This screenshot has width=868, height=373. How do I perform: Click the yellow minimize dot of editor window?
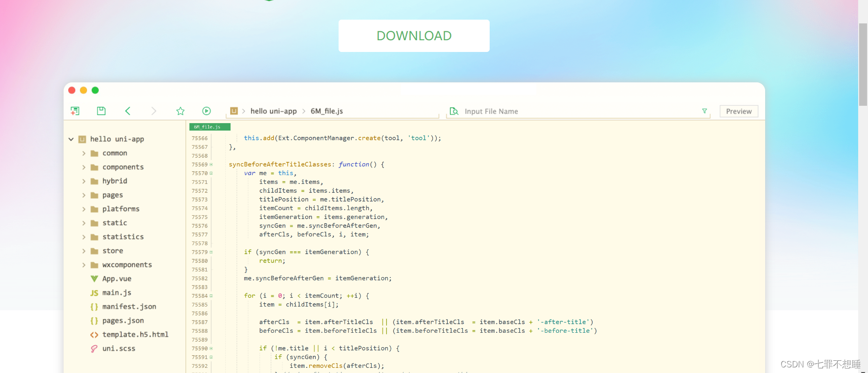(84, 90)
